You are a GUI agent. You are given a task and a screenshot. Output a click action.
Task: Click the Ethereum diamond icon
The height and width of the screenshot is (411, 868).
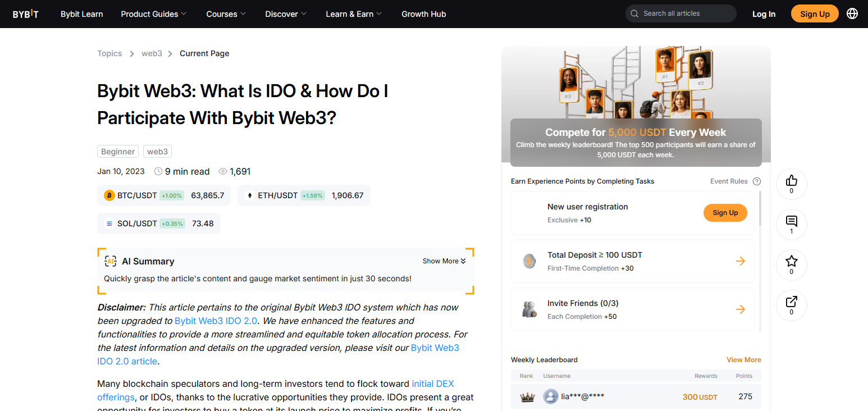250,195
